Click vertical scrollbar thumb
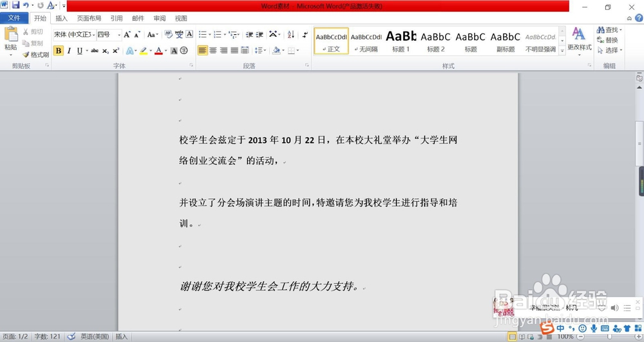This screenshot has height=342, width=644. (639, 144)
